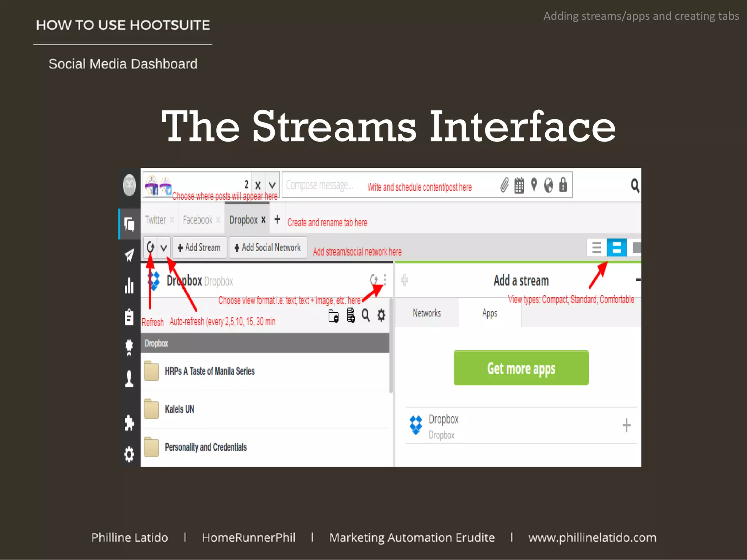The width and height of the screenshot is (747, 560).
Task: Click the globe targeting icon
Action: (548, 185)
